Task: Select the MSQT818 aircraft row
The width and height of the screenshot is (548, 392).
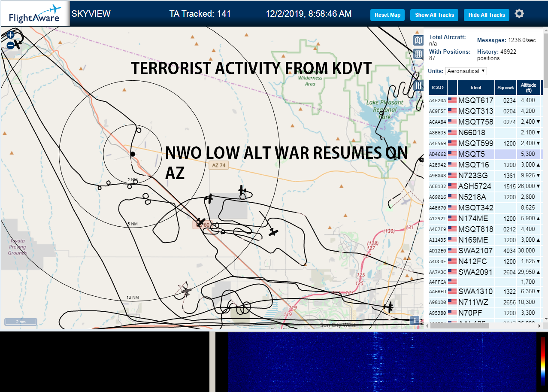Action: click(x=485, y=229)
